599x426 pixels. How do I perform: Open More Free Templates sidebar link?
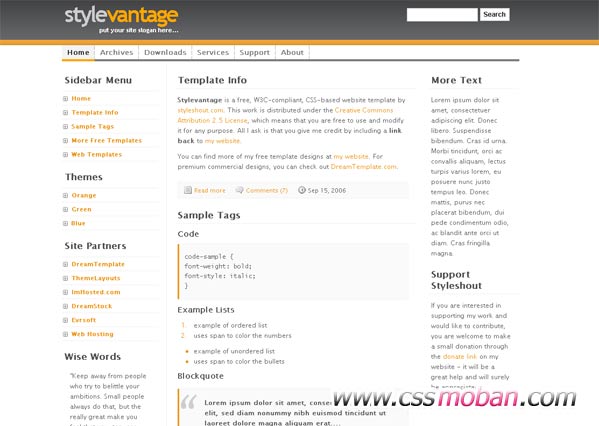107,141
